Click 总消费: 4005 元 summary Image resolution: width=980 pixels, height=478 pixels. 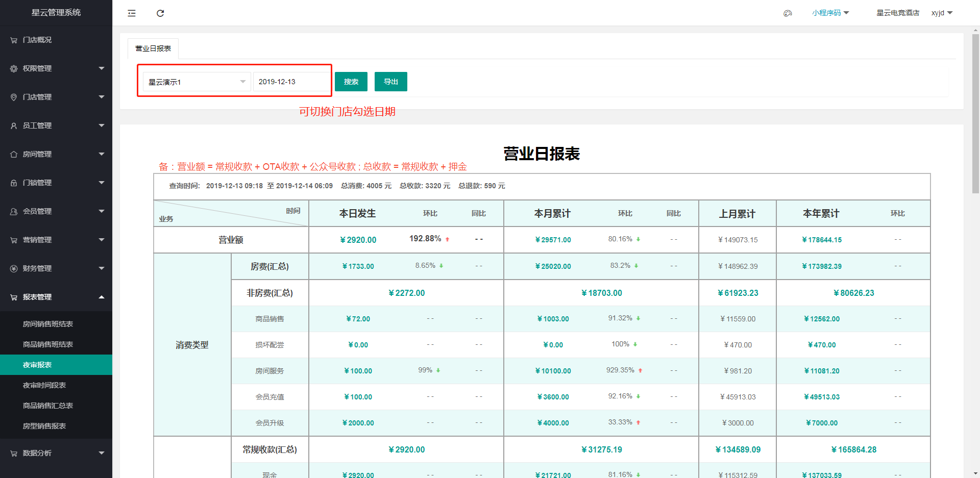click(x=366, y=186)
